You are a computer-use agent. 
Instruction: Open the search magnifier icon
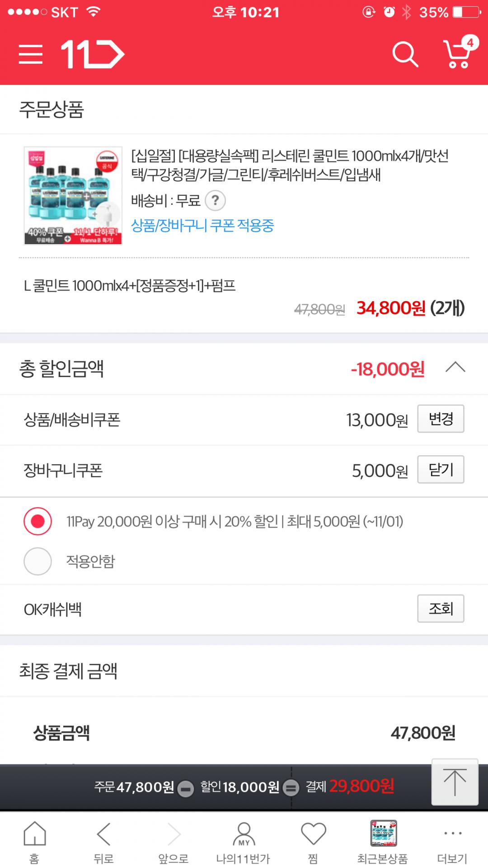point(404,55)
